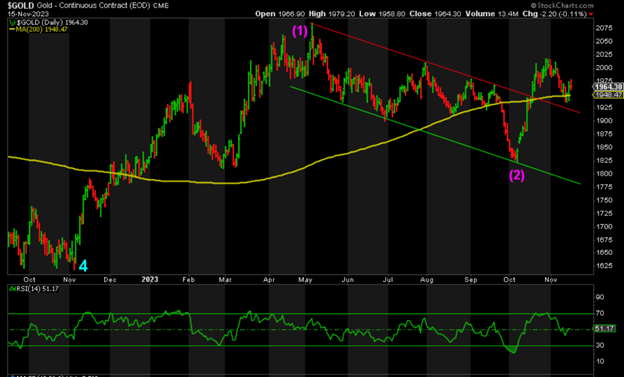Click the Apr month label
Image resolution: width=624 pixels, height=377 pixels.
click(269, 280)
